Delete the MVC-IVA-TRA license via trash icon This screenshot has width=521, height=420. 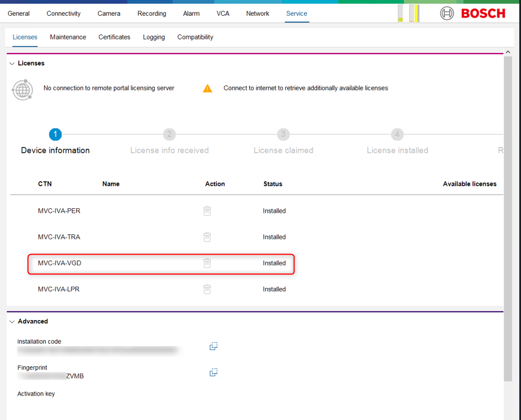pyautogui.click(x=207, y=237)
